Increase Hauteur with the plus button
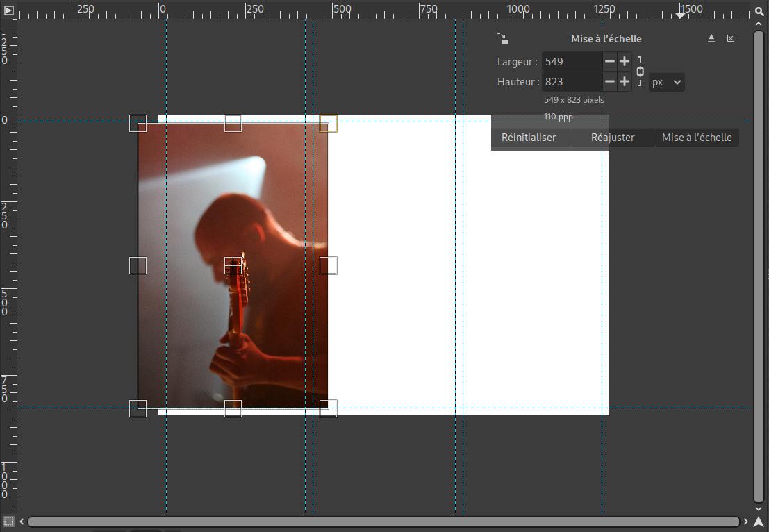769x532 pixels. point(625,82)
